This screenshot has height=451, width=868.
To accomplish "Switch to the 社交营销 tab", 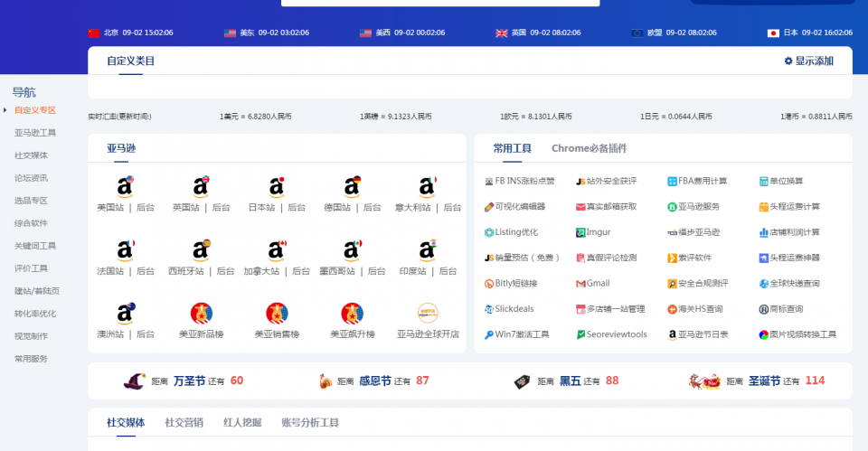I will point(184,423).
